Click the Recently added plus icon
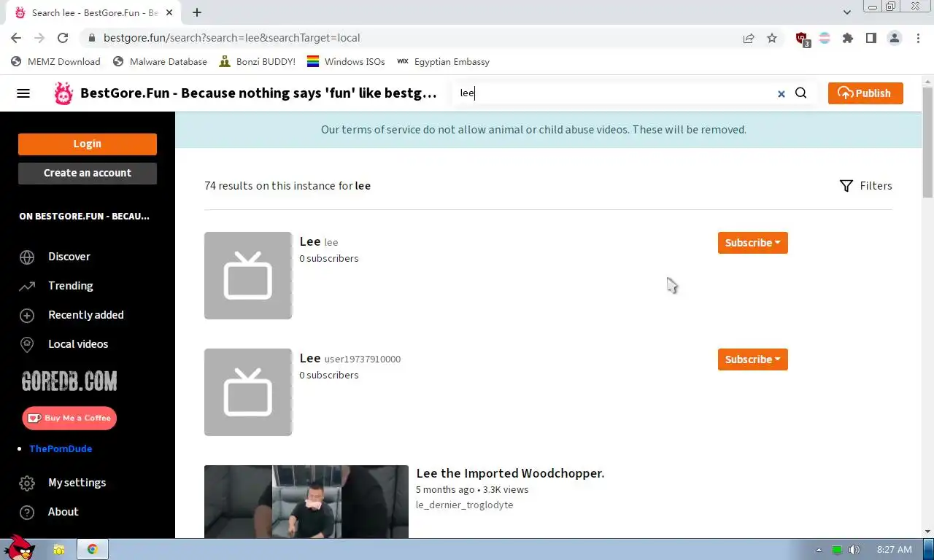This screenshot has height=560, width=934. (27, 315)
